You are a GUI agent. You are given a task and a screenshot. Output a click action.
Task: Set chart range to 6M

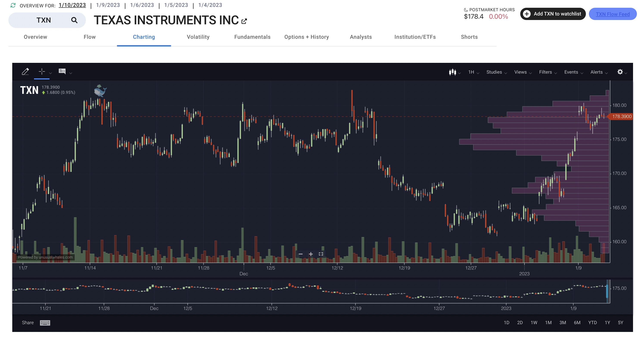[577, 322]
